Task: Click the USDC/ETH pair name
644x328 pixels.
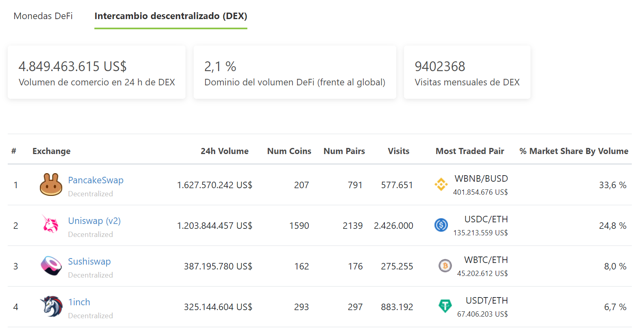Action: coord(486,219)
